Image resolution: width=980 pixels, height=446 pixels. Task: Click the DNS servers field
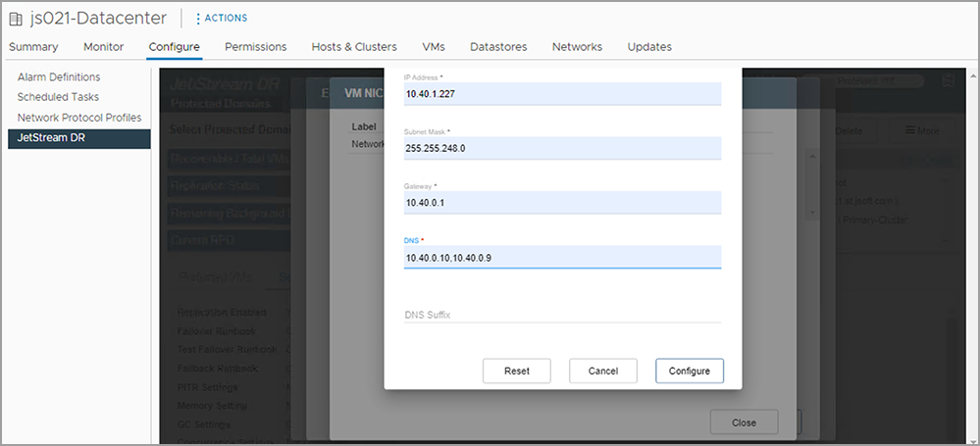point(562,257)
